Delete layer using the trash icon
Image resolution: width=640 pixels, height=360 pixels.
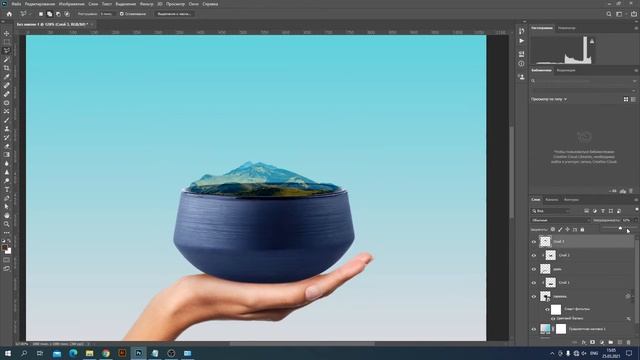click(629, 342)
